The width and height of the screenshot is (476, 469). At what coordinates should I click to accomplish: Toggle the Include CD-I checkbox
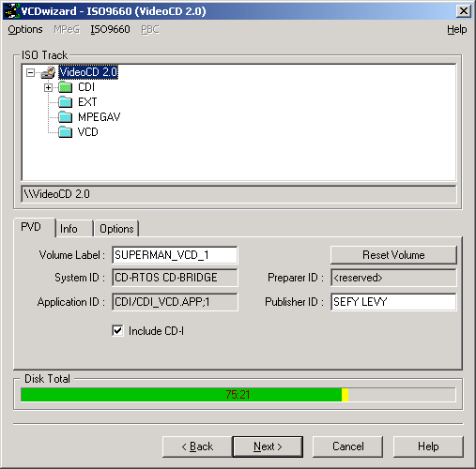[117, 330]
